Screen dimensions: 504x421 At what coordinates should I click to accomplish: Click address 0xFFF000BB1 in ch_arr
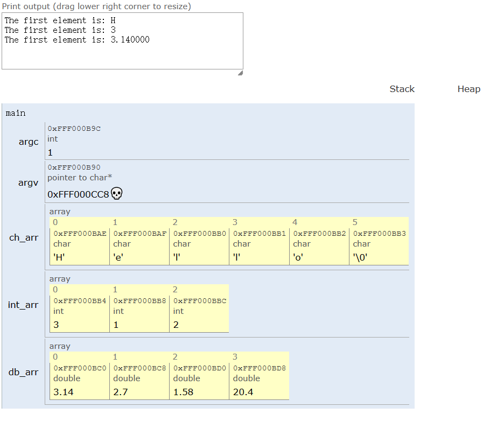coord(260,234)
